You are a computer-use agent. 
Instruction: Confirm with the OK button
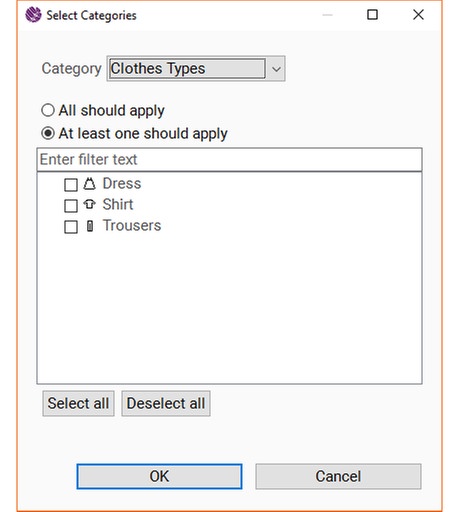tap(159, 476)
